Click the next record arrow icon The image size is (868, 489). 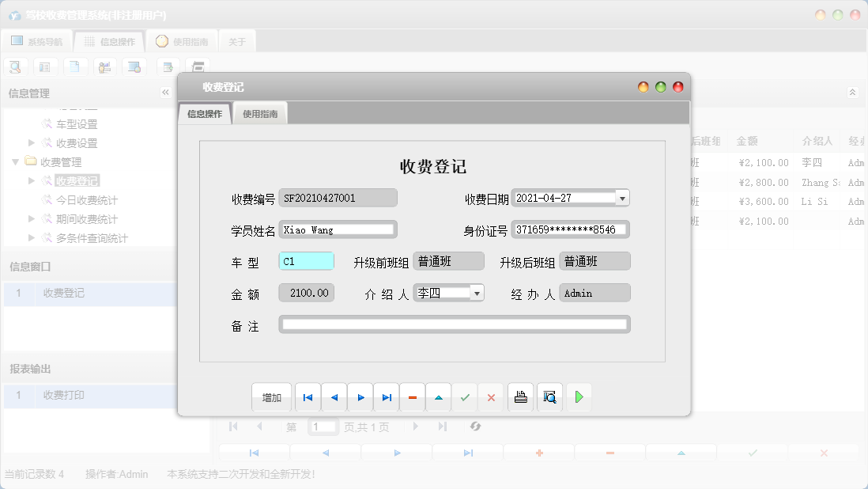coord(360,397)
